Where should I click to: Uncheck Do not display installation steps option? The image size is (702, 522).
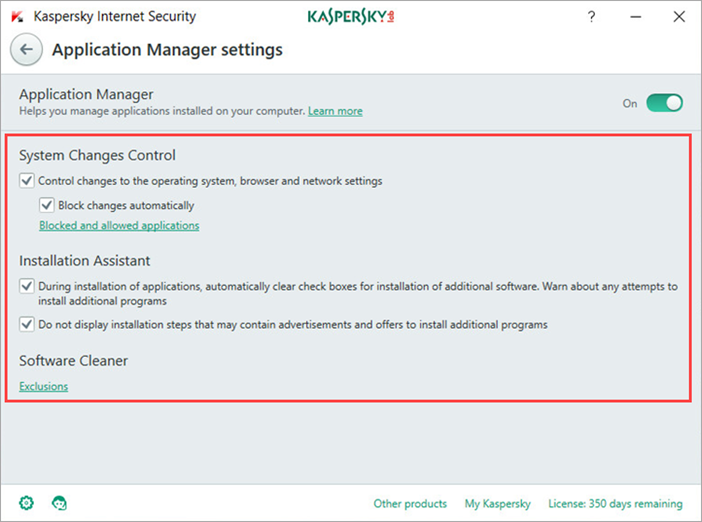[26, 324]
